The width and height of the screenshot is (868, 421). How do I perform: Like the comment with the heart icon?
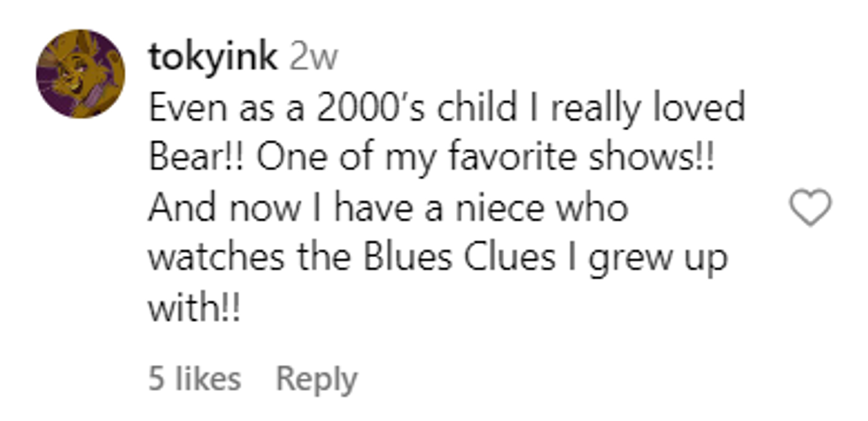tap(810, 210)
